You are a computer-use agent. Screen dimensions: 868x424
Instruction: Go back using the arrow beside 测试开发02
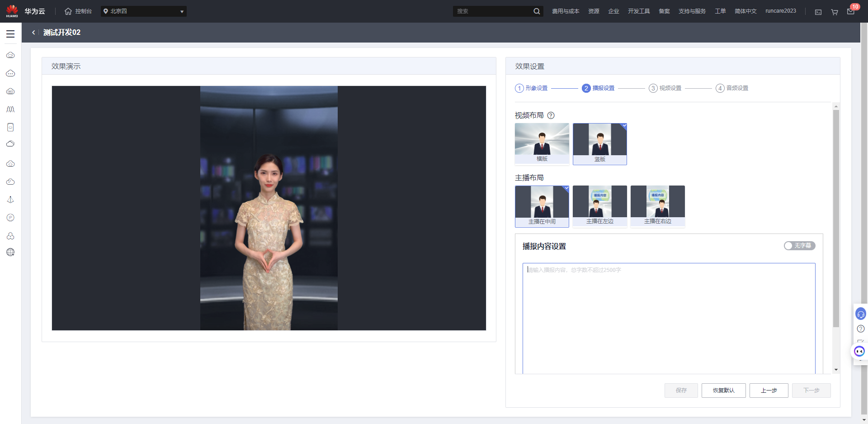coord(33,33)
